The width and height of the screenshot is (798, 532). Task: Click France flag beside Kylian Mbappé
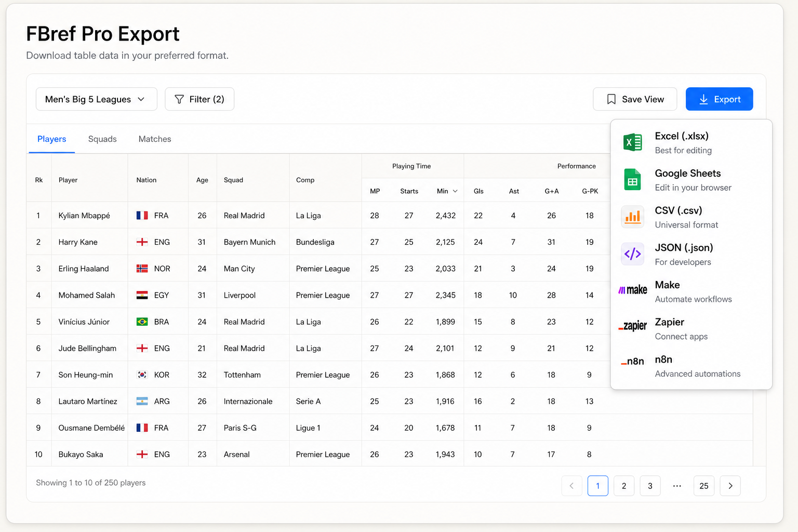pos(142,216)
